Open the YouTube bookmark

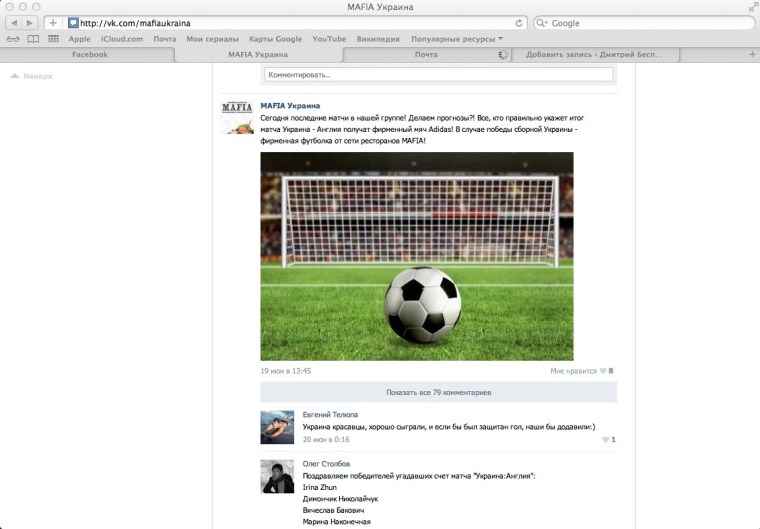click(x=329, y=39)
